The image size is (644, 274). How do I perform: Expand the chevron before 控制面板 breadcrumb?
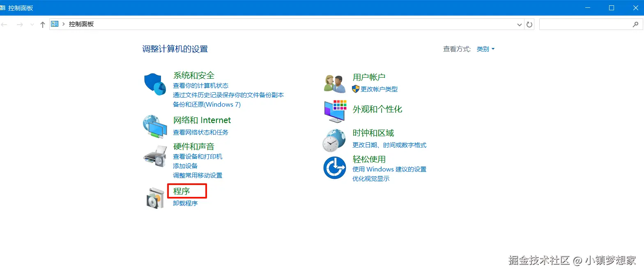point(64,24)
